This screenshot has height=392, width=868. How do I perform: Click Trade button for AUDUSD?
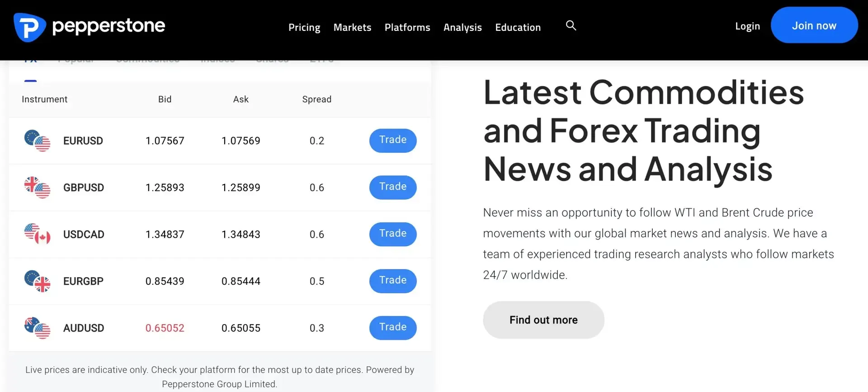393,328
